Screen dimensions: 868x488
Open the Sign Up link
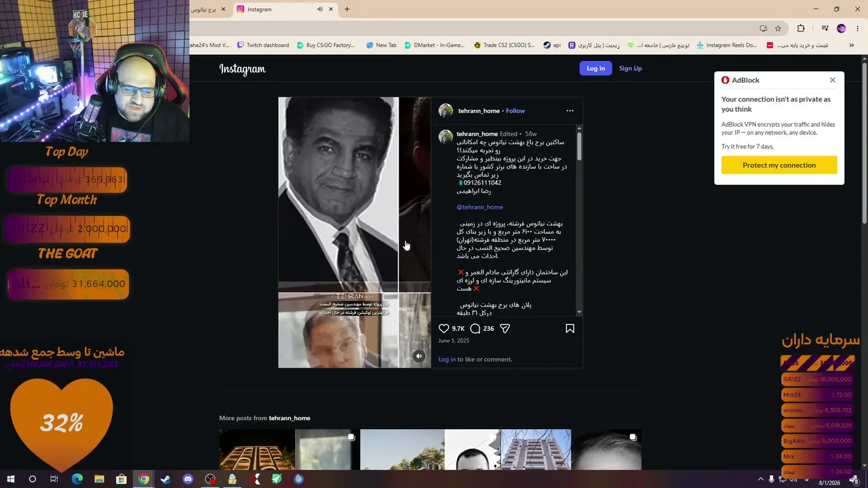click(630, 68)
